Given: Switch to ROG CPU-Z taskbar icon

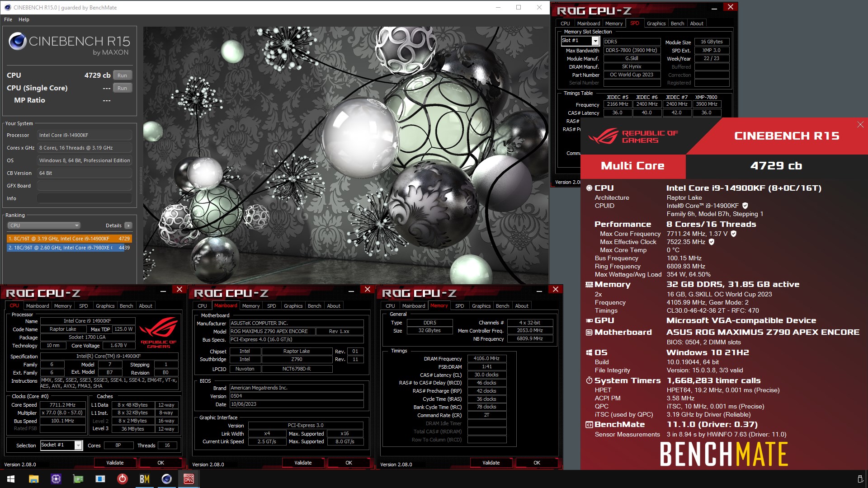Looking at the screenshot, I should (x=189, y=479).
